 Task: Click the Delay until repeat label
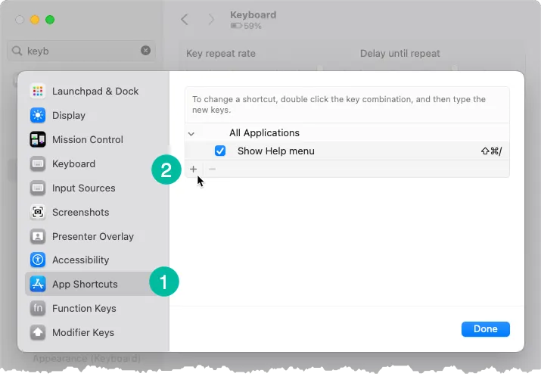tap(400, 54)
